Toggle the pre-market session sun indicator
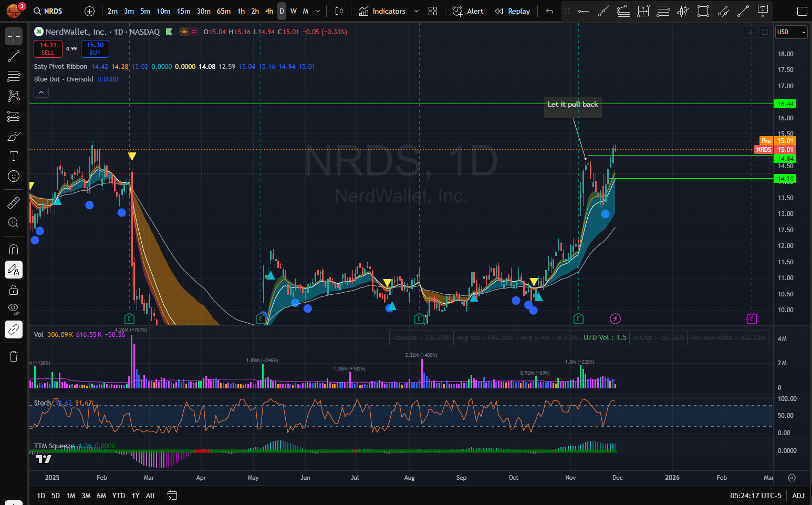 pyautogui.click(x=184, y=32)
